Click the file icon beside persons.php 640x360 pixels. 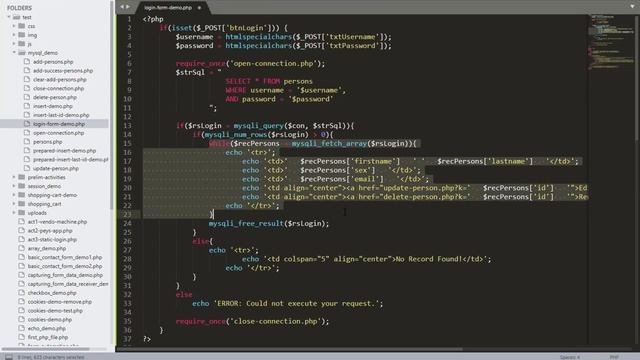point(27,142)
